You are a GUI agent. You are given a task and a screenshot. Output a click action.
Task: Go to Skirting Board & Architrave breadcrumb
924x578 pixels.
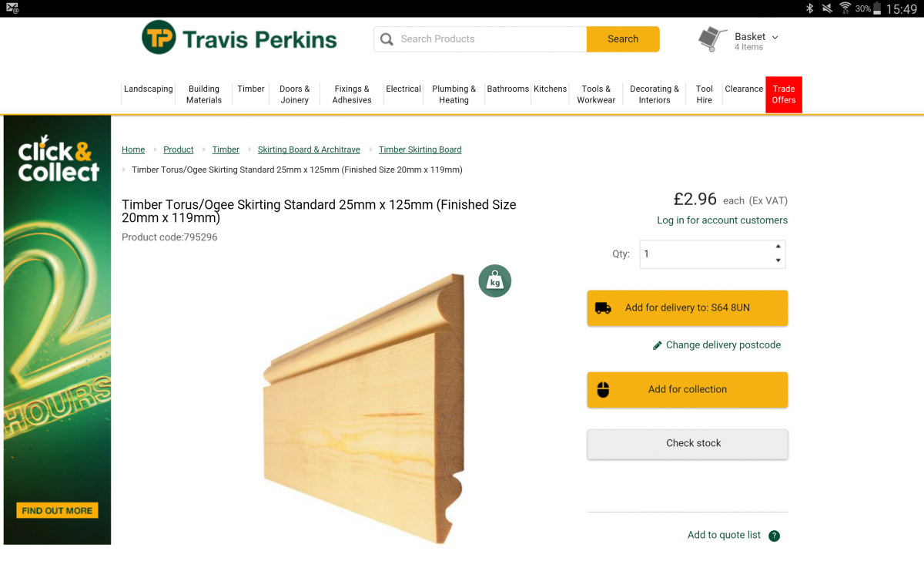309,150
